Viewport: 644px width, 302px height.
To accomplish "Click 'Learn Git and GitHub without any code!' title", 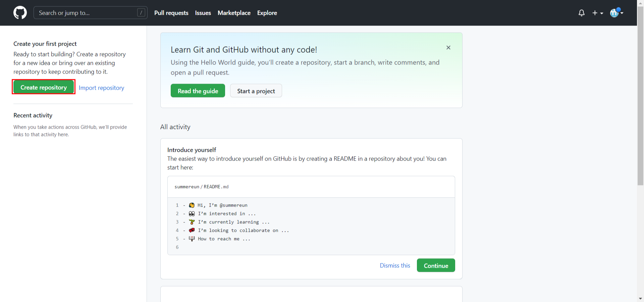I will coord(244,50).
